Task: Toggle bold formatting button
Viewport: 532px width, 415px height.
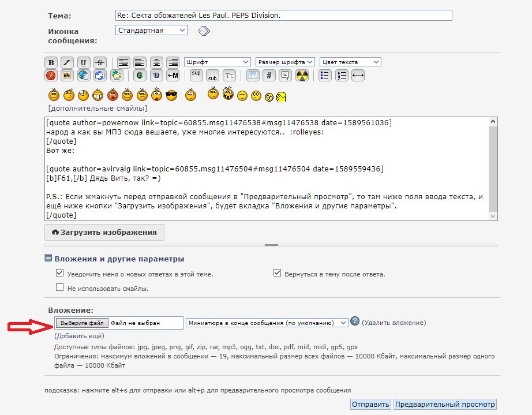Action: [x=51, y=62]
